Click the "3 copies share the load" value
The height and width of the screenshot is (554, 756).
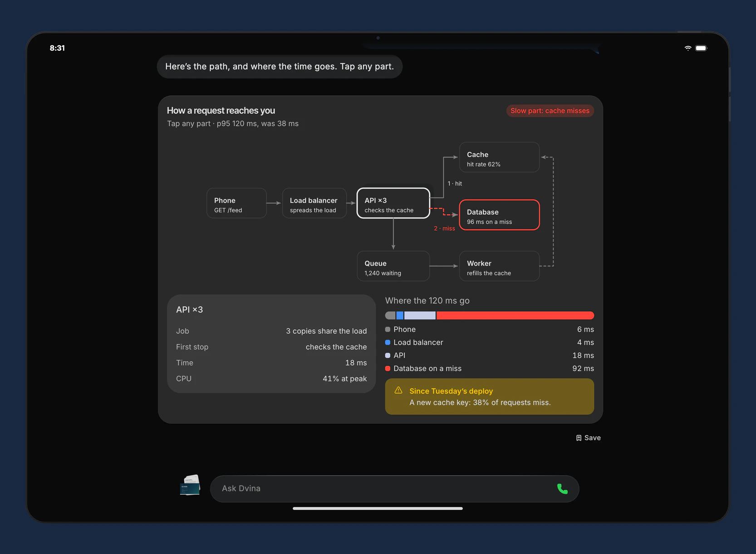[x=326, y=331]
